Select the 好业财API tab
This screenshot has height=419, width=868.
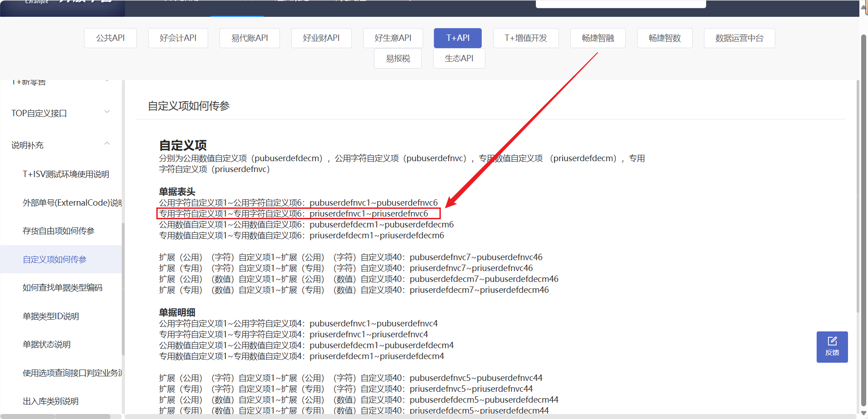321,38
